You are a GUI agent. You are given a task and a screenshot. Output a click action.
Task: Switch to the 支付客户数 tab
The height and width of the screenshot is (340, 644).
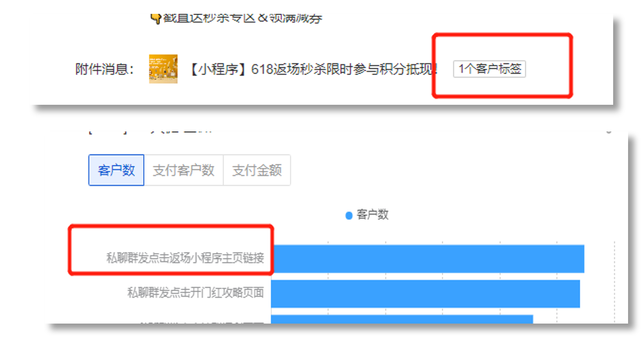[x=183, y=170]
